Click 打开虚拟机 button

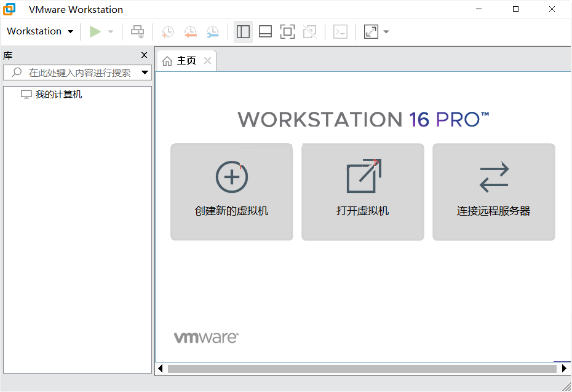363,192
